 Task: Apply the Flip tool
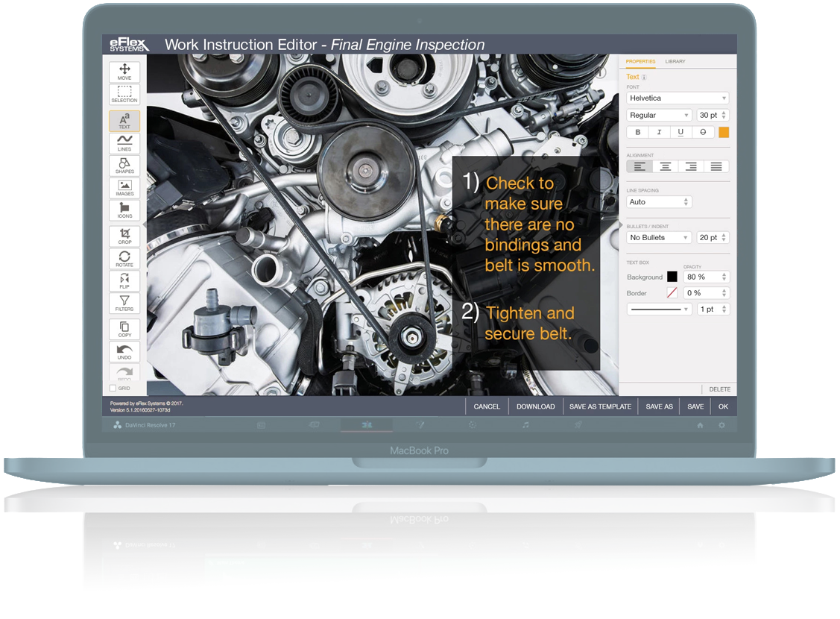[124, 281]
